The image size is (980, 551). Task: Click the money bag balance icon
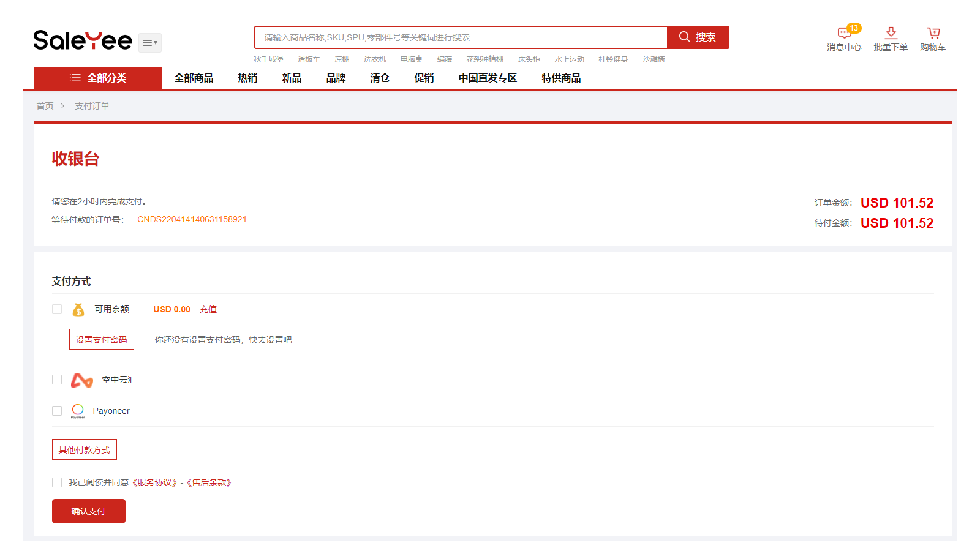(x=78, y=310)
